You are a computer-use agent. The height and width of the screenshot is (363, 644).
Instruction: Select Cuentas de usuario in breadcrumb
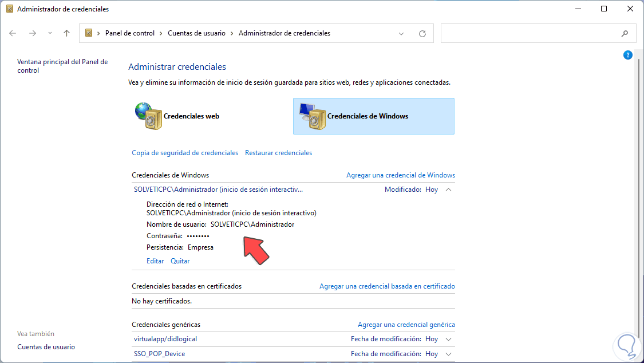[196, 33]
